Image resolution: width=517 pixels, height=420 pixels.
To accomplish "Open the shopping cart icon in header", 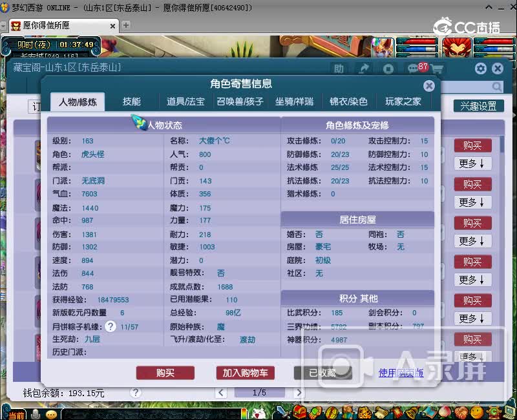I will [438, 69].
